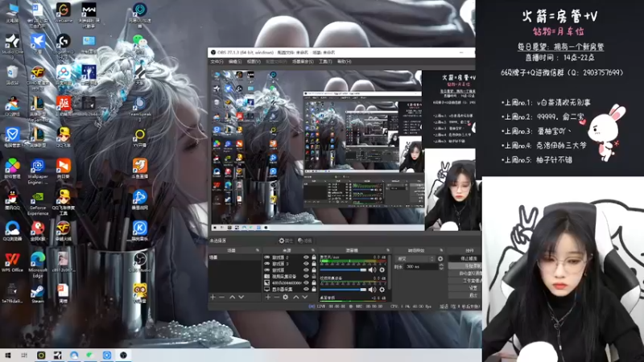Viewport: 644px width, 362px height.
Task: Add a new scene with the plus button
Action: [213, 297]
